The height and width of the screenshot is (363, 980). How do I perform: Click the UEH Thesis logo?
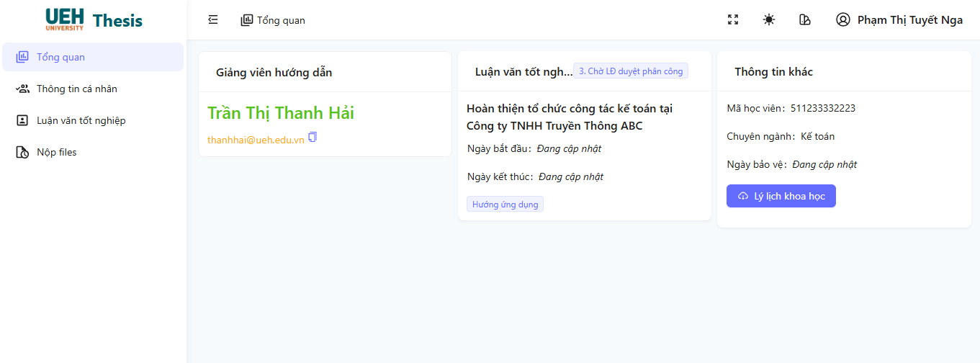pyautogui.click(x=94, y=19)
